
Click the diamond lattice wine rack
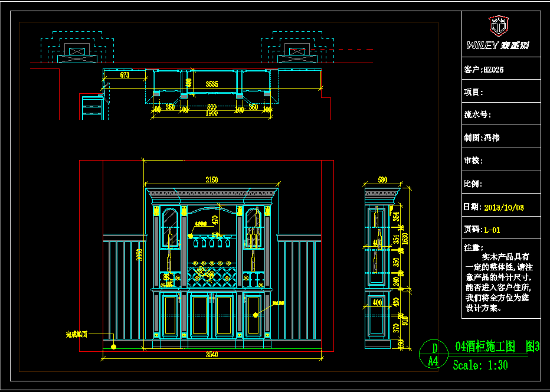pos(212,276)
